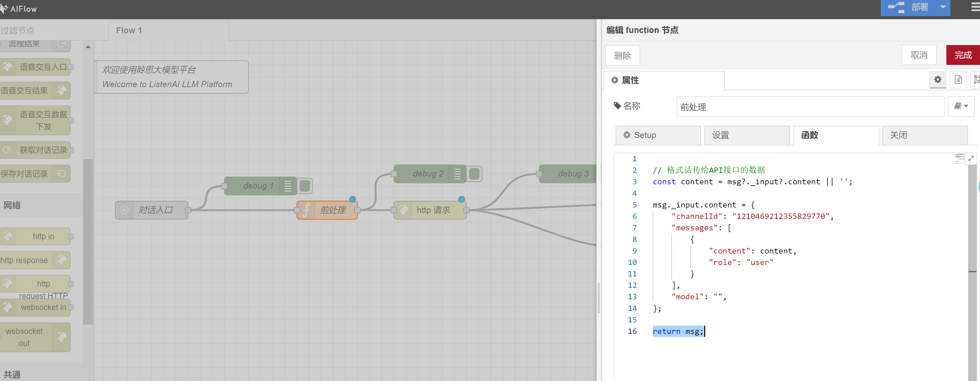Click the http 请求 node globe icon
Viewport: 980px width, 381px height.
click(x=403, y=210)
